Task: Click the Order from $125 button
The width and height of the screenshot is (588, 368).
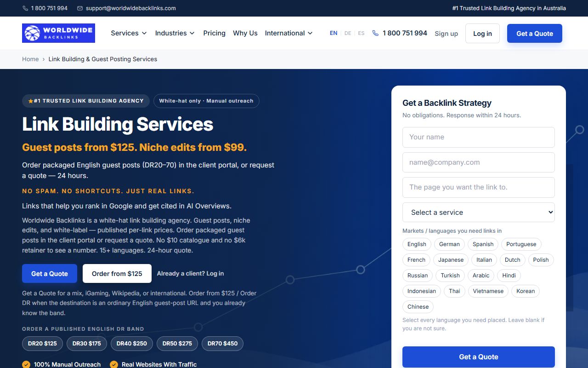Action: (x=117, y=274)
